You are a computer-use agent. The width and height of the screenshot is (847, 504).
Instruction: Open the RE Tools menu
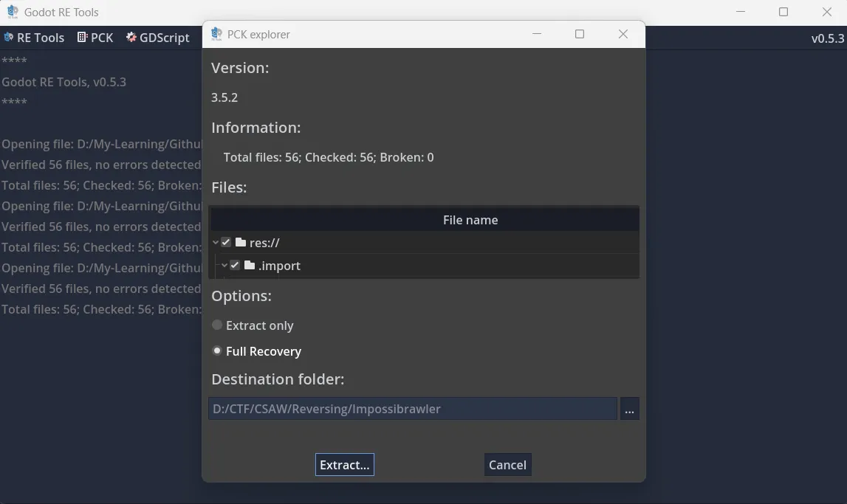pos(34,38)
